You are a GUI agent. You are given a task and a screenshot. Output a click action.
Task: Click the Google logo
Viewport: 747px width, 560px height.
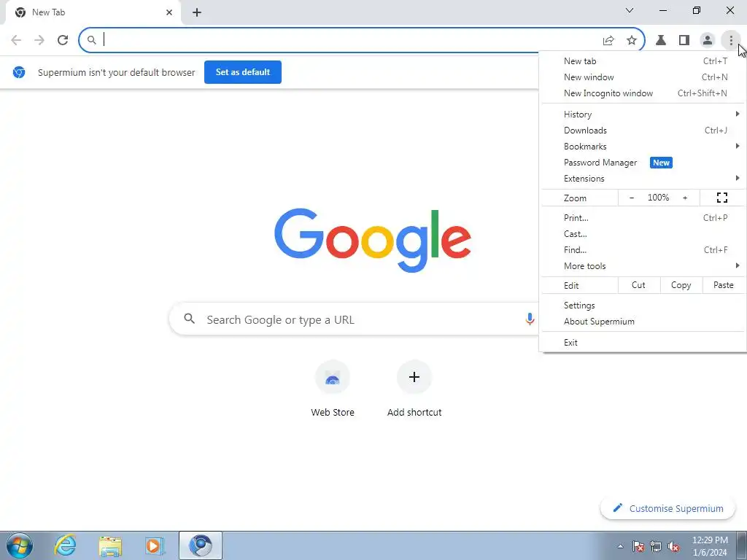(x=373, y=240)
